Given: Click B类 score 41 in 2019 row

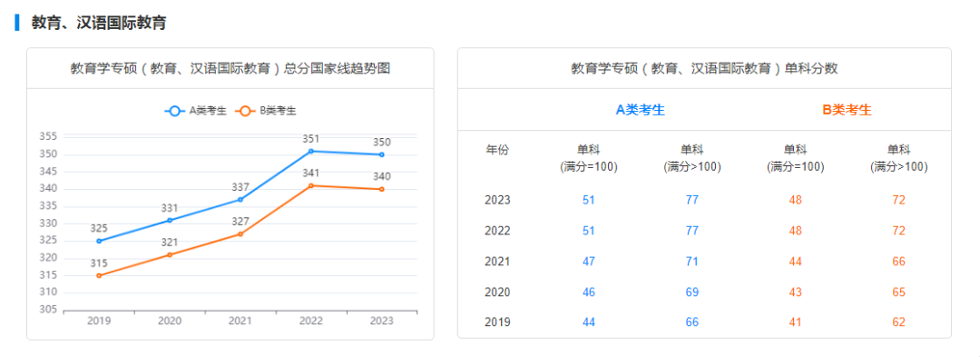Looking at the screenshot, I should click(x=796, y=322).
